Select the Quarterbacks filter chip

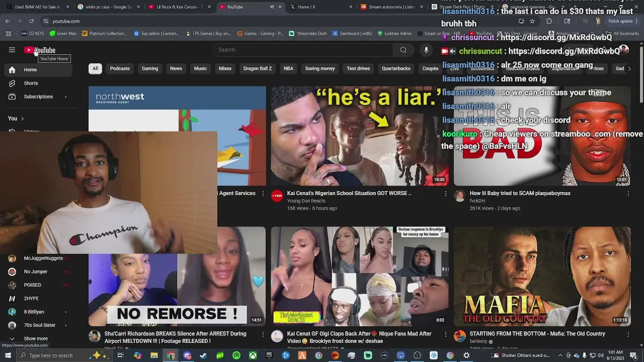[396, 68]
